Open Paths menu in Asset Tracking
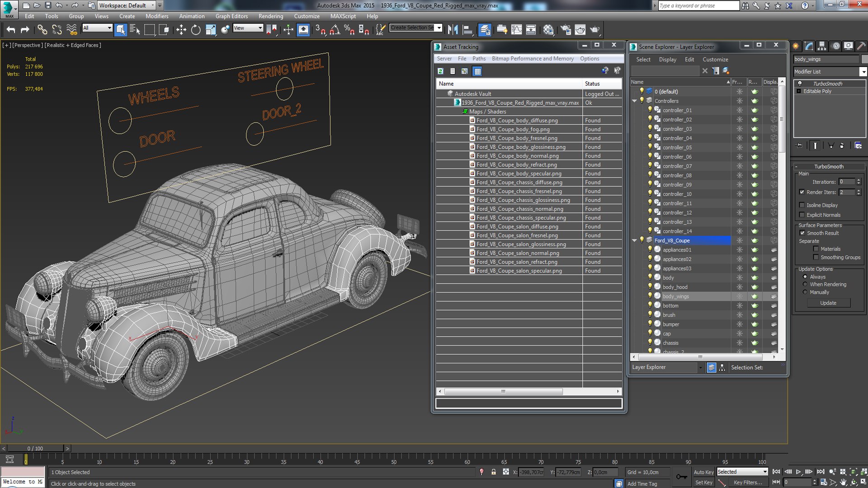Image resolution: width=868 pixels, height=488 pixels. (479, 59)
